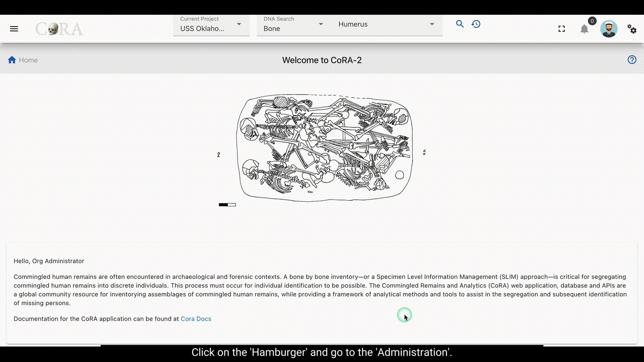Run search with magnifying glass icon
Image resolution: width=644 pixels, height=362 pixels.
460,24
